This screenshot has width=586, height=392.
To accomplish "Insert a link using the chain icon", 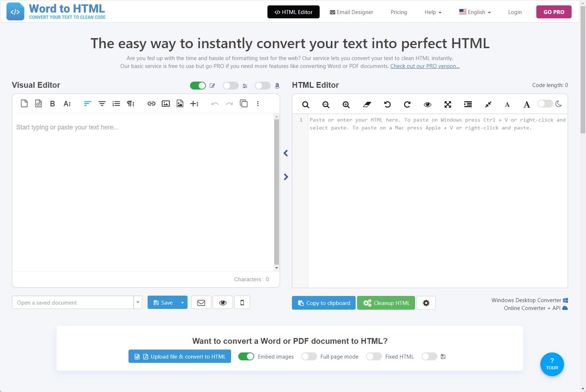I will (152, 104).
